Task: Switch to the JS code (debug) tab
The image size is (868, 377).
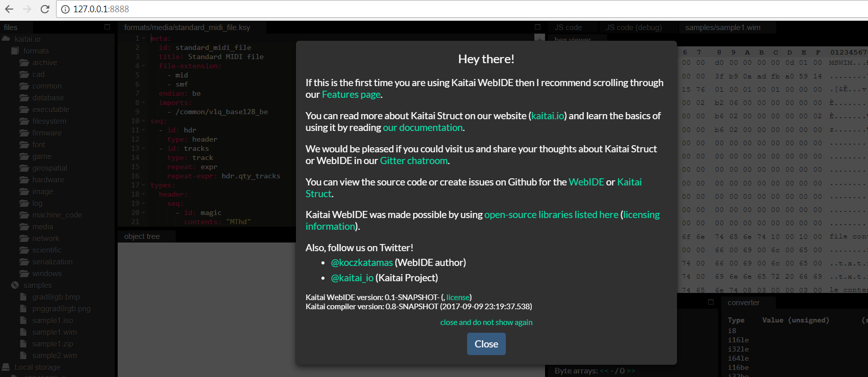Action: click(x=634, y=28)
